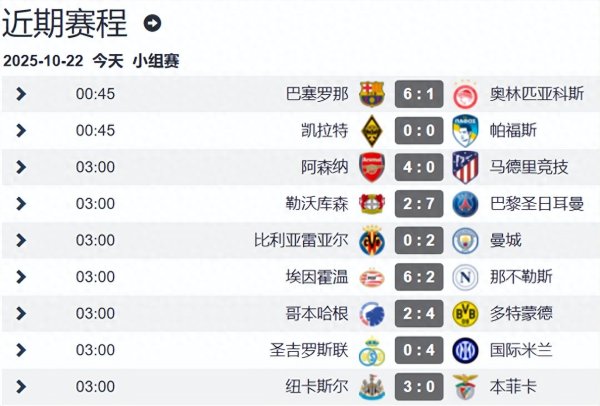The image size is (600, 406).
Task: Open the 哥本哈根 team link
Action: 317,313
